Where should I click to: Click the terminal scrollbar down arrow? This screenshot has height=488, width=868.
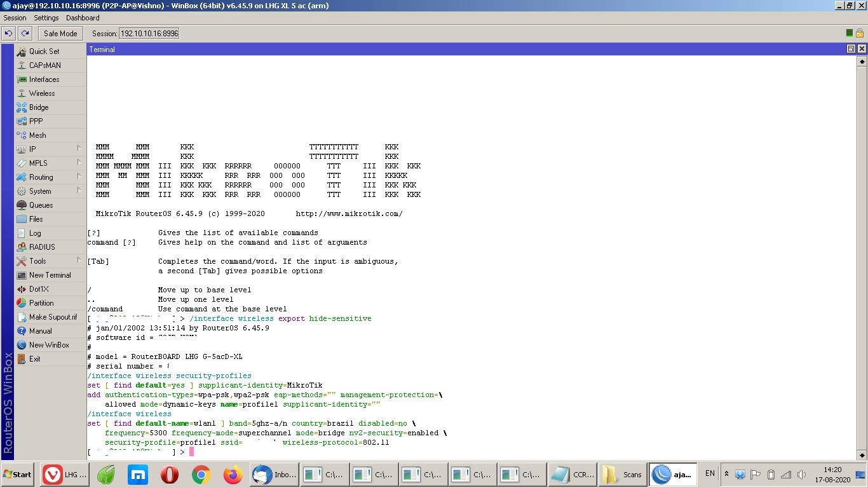tap(862, 455)
